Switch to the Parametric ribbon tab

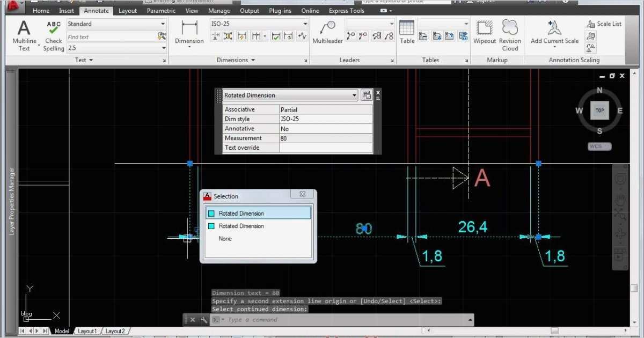click(161, 11)
